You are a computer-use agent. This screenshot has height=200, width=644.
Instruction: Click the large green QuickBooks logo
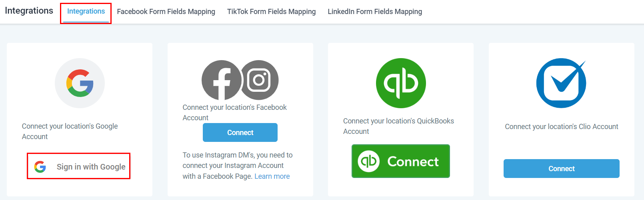click(x=401, y=83)
